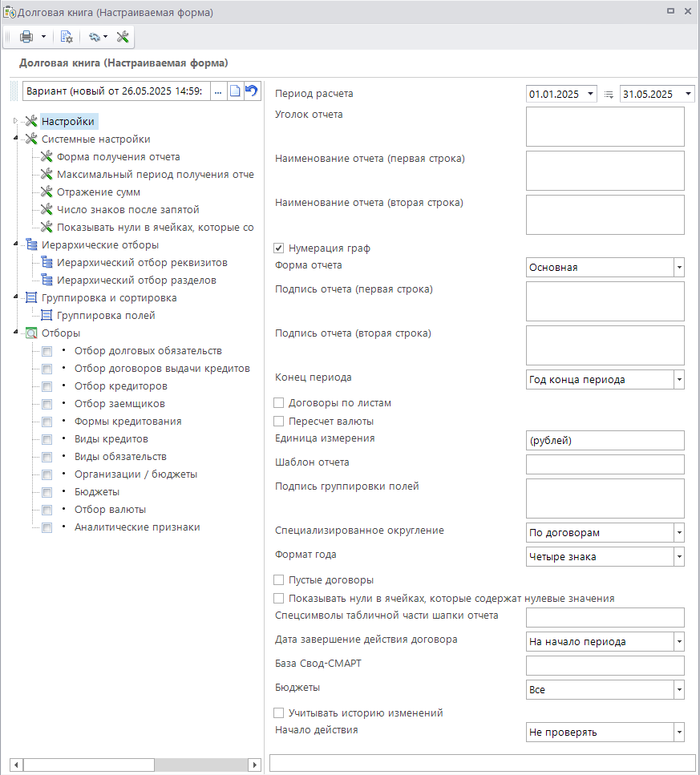Select Настройки in the tree
The height and width of the screenshot is (775, 700).
(68, 122)
